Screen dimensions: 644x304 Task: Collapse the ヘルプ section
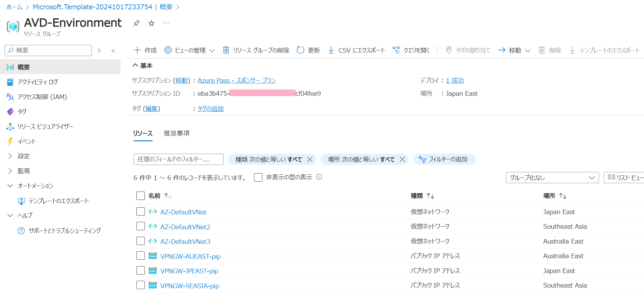pyautogui.click(x=10, y=215)
